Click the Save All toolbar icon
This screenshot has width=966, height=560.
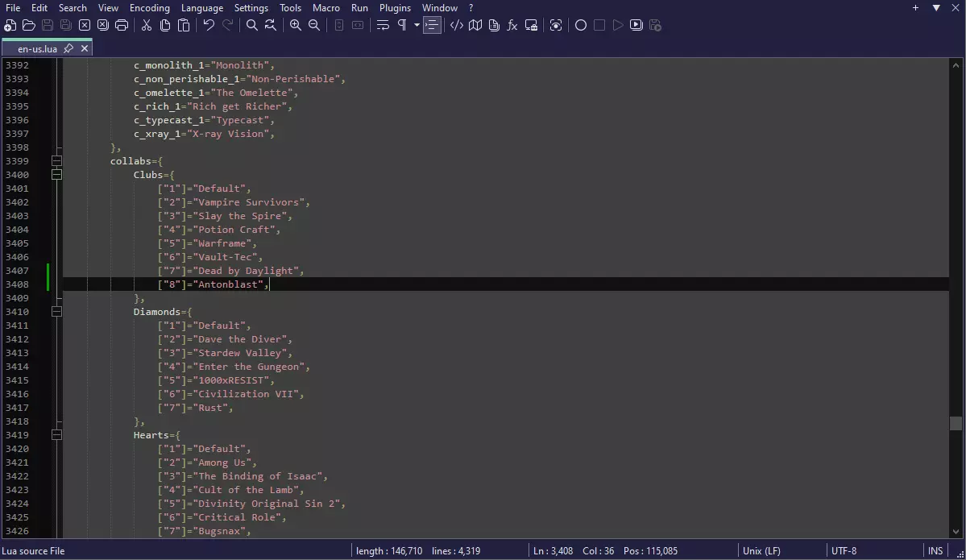(x=66, y=25)
